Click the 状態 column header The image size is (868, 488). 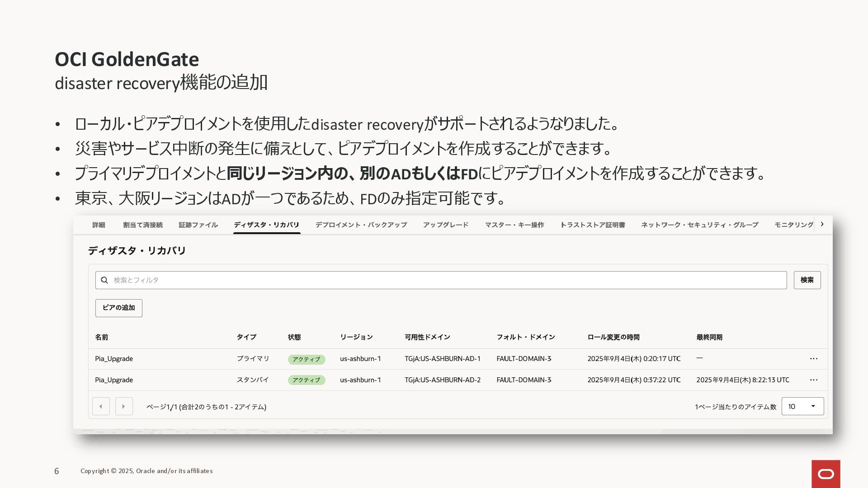(294, 337)
